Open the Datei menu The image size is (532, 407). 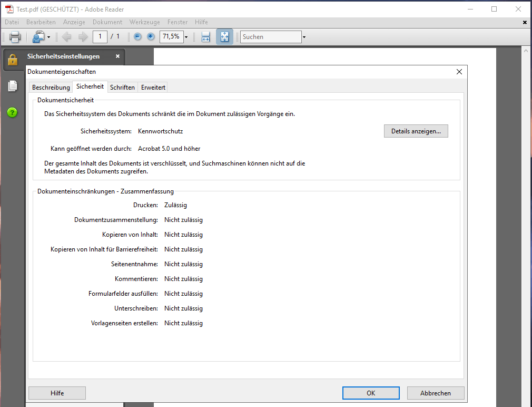(x=12, y=22)
